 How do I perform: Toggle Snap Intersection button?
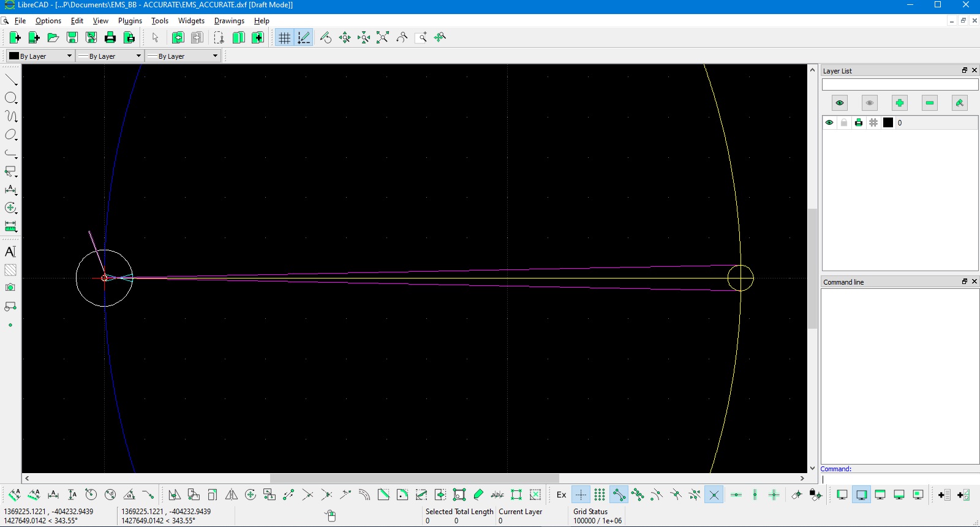(x=714, y=495)
